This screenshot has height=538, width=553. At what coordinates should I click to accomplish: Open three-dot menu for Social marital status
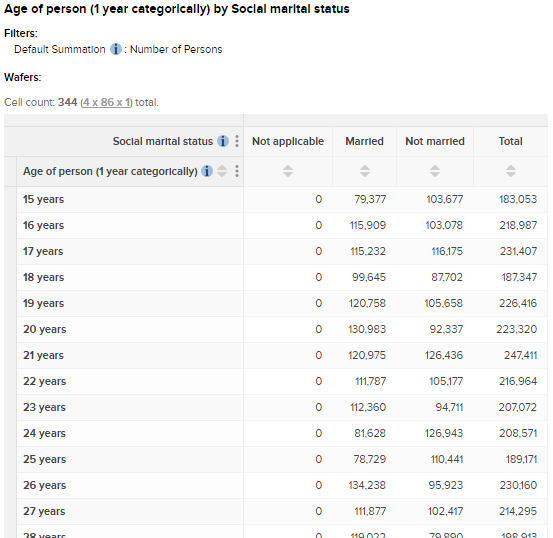pyautogui.click(x=237, y=141)
